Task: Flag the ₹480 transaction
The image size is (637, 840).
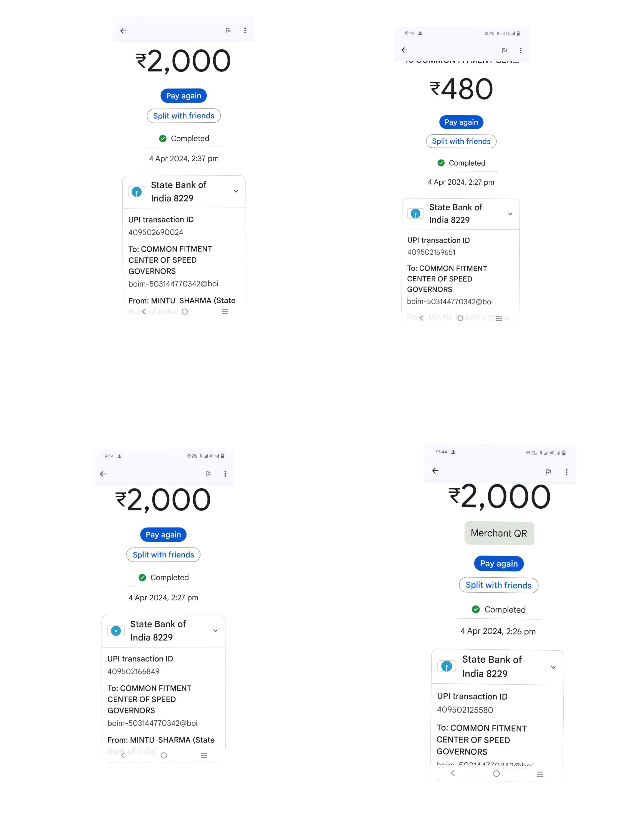Action: 504,50
